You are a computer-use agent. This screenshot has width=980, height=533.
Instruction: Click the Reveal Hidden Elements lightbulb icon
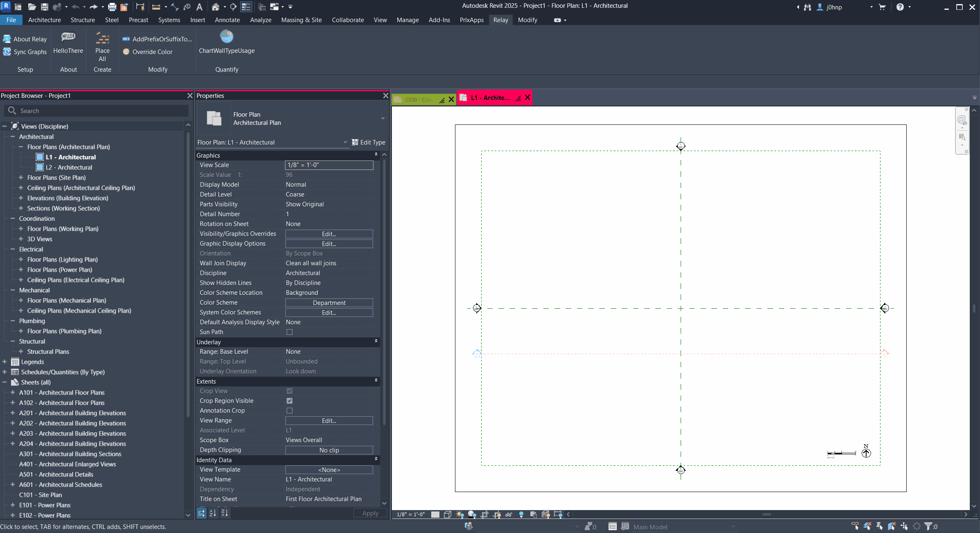(521, 515)
